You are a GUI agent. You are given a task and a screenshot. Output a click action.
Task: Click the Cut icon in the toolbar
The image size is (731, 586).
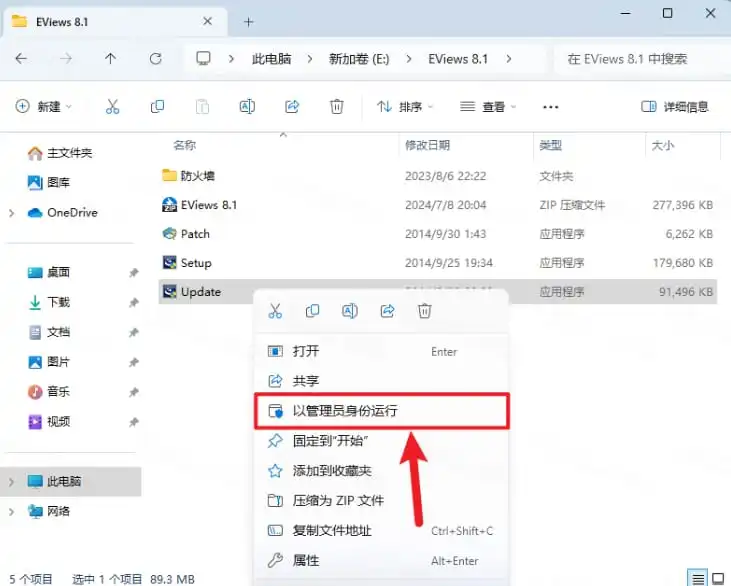112,107
